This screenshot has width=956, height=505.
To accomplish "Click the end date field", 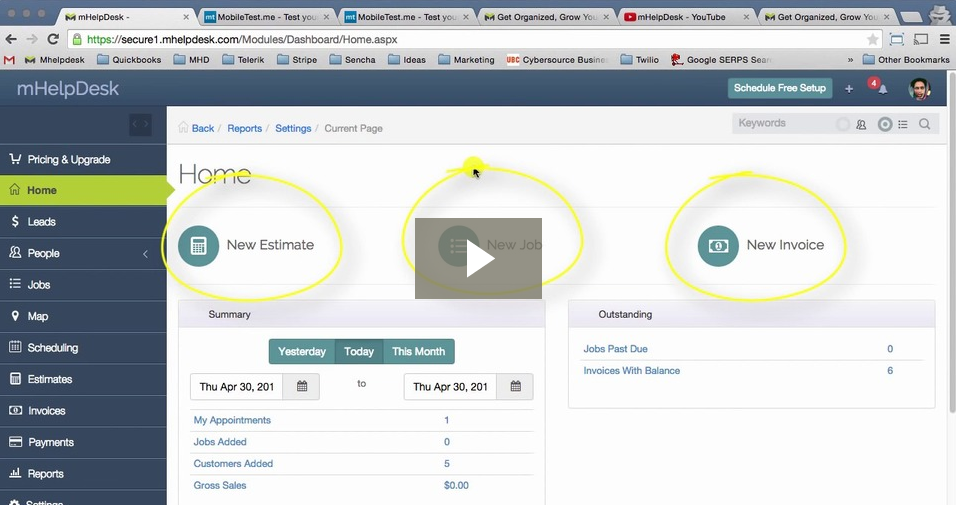I will coord(450,387).
